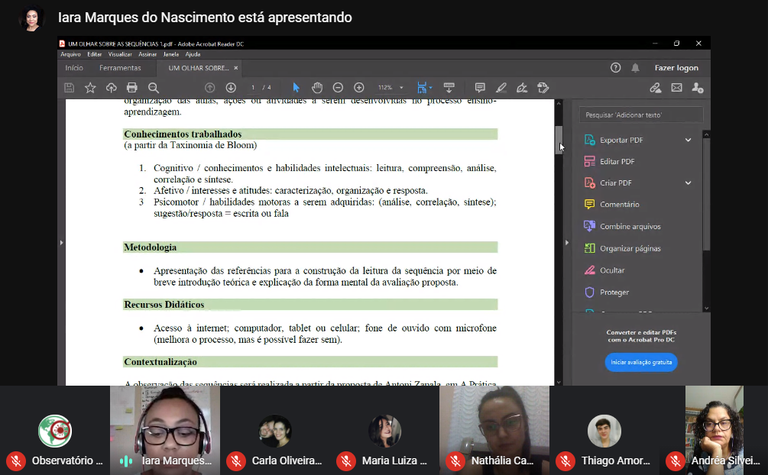Go to next page with down arrow
The height and width of the screenshot is (475, 768).
231,88
